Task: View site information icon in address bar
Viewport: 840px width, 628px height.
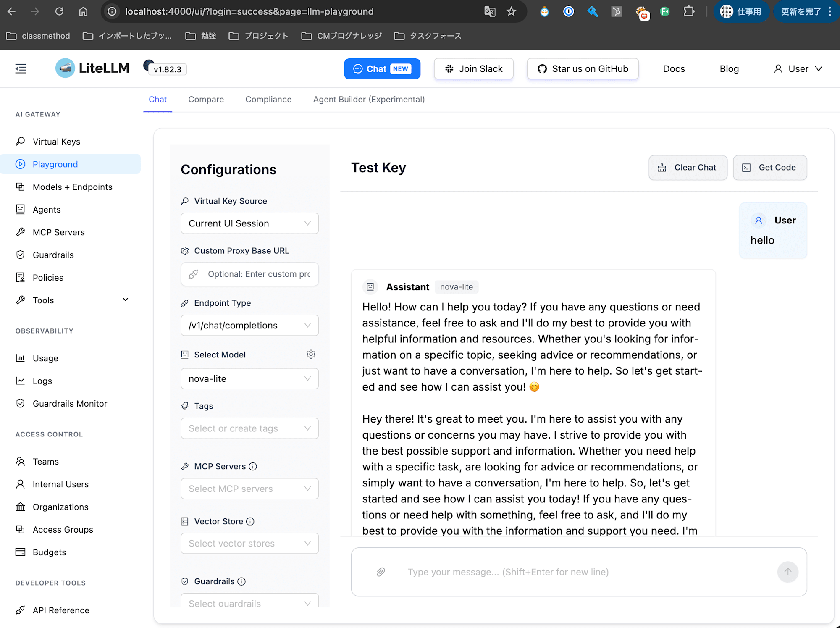Action: pyautogui.click(x=112, y=11)
